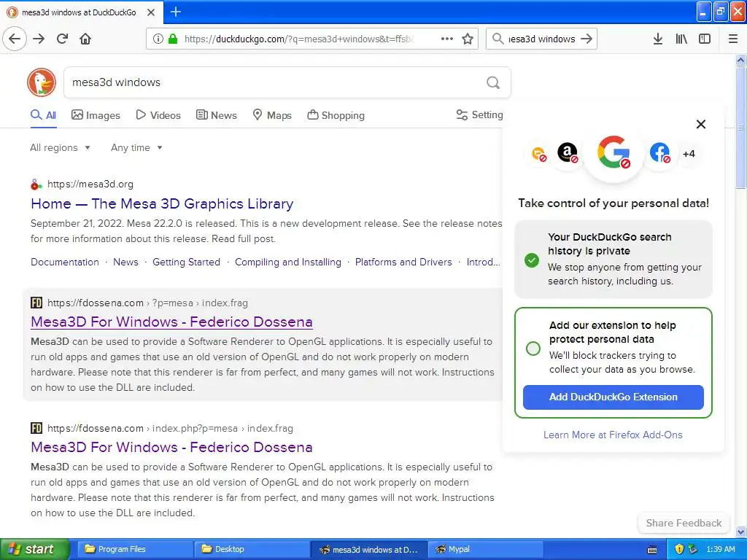Click the scrollbar up arrow

[741, 60]
